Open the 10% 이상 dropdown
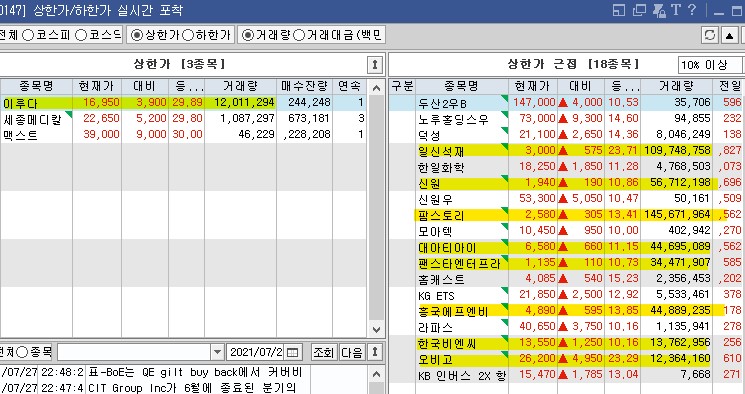The height and width of the screenshot is (394, 745). (x=710, y=65)
